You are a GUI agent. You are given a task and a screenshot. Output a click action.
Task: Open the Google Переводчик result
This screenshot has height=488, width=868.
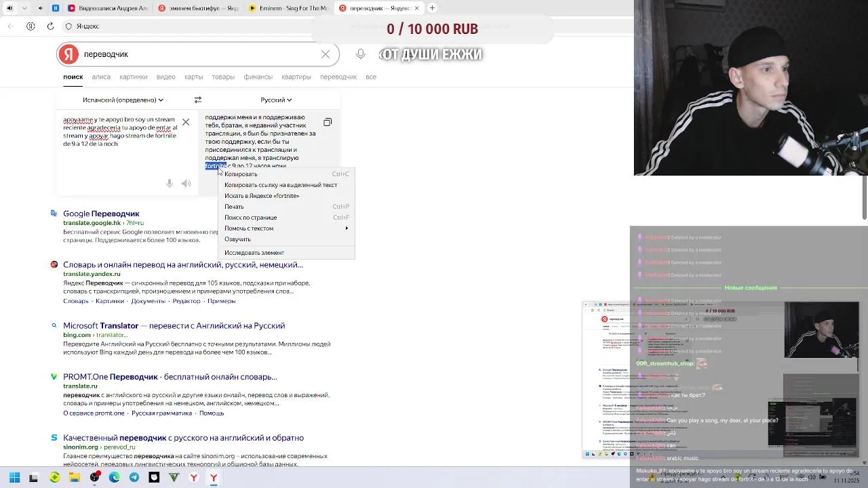(101, 213)
